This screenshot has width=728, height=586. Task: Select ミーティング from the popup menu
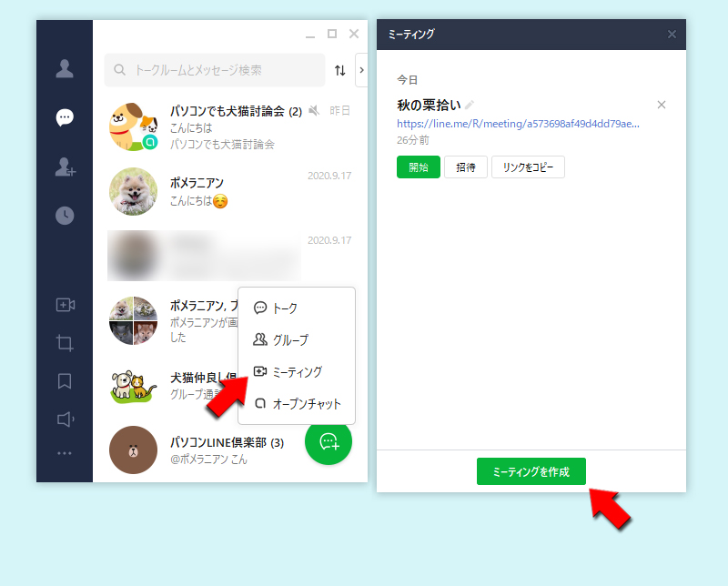pyautogui.click(x=297, y=372)
